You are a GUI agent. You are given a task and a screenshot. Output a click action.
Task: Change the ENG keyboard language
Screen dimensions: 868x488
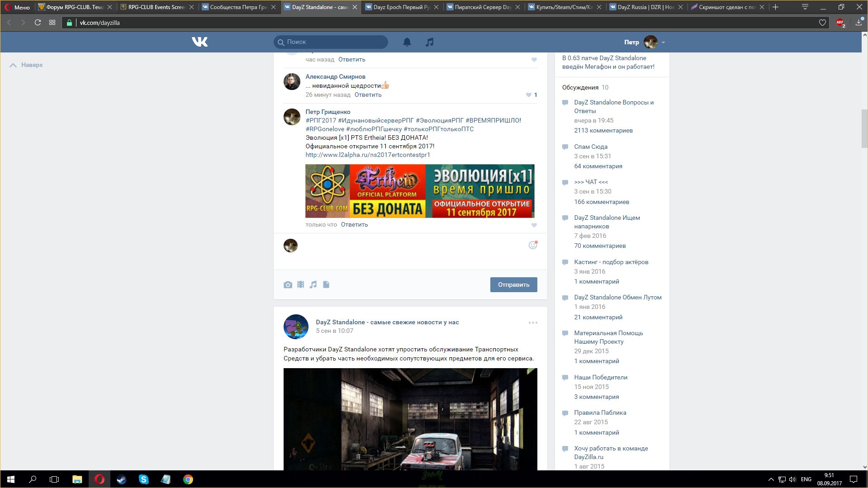click(806, 479)
